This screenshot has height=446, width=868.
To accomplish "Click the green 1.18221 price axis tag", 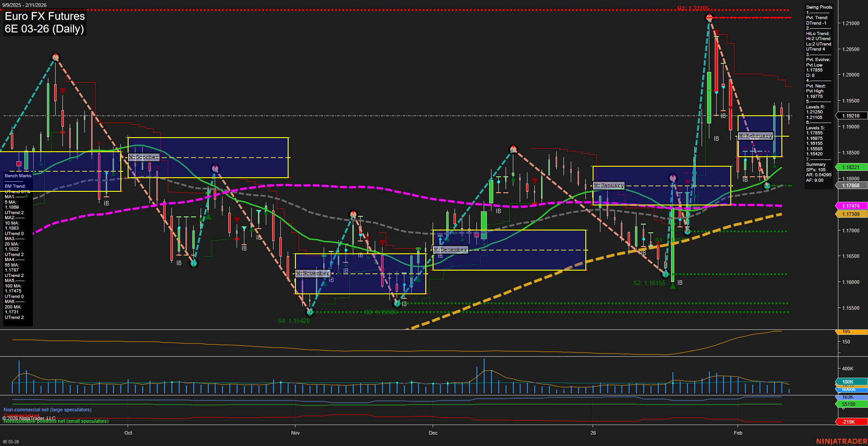I will pos(851,167).
